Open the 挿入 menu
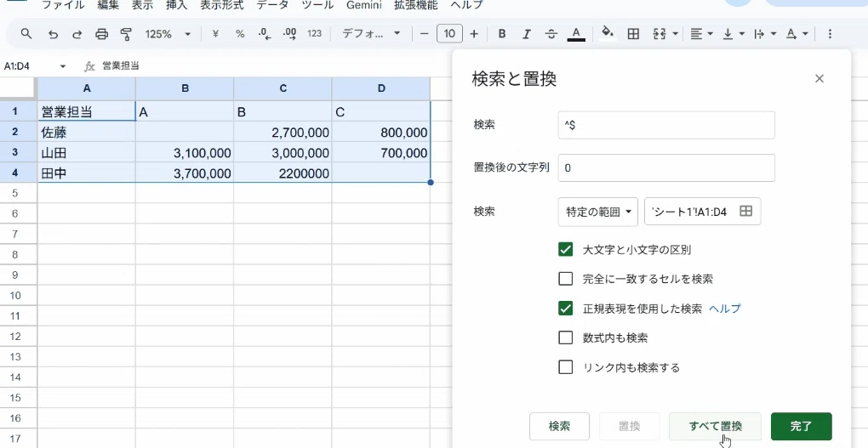The width and height of the screenshot is (868, 448). [177, 5]
